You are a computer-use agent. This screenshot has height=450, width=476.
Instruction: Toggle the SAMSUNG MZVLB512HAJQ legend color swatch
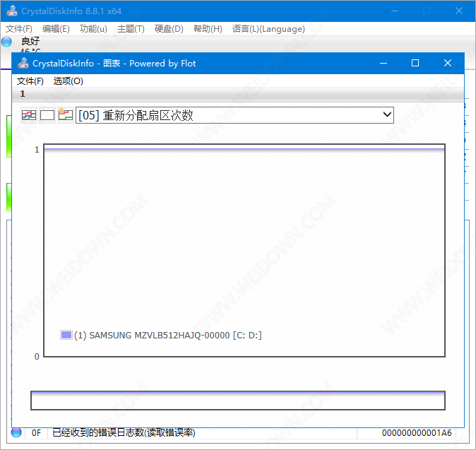pyautogui.click(x=66, y=335)
